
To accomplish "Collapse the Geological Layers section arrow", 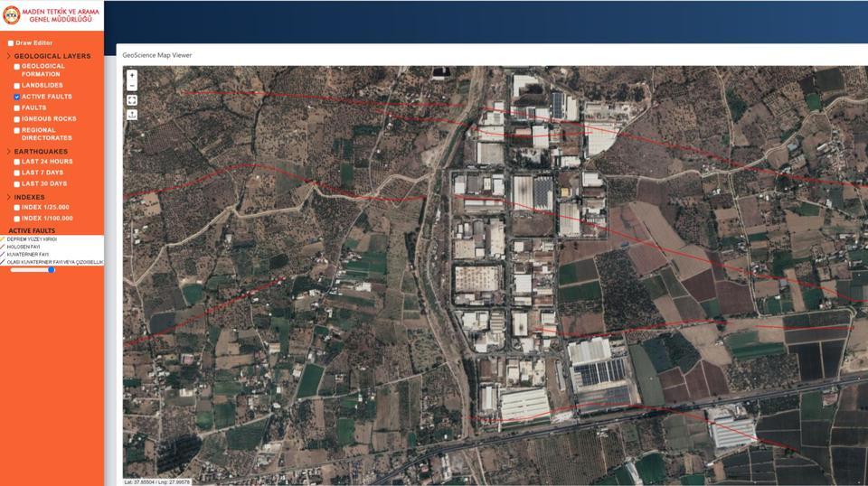I will coord(8,56).
